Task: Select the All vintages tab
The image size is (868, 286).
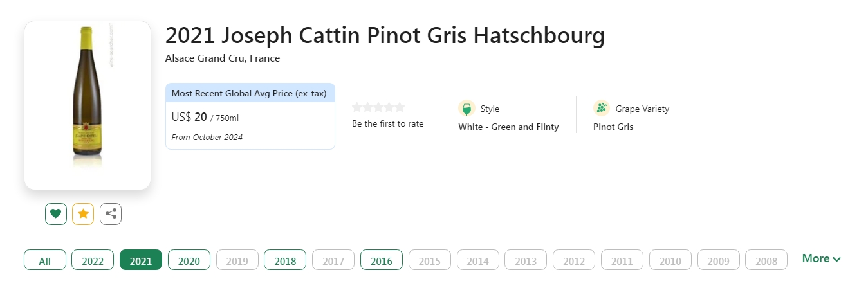Action: click(x=45, y=260)
